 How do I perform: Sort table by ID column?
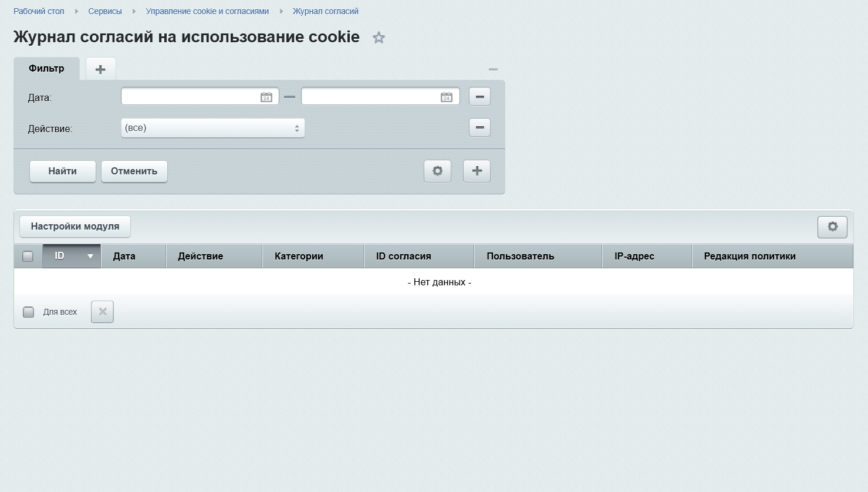click(x=72, y=256)
